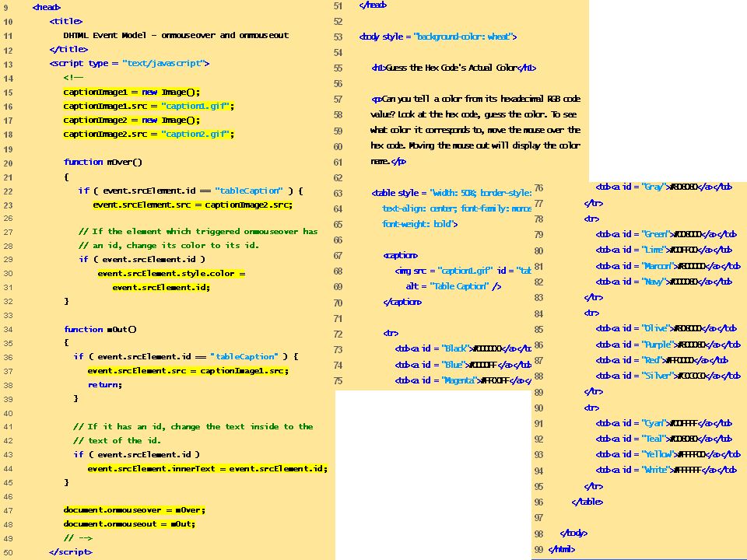Screen dimensions: 747x560
Task: Select the table cell line with id "Maroon"
Action: click(668, 266)
